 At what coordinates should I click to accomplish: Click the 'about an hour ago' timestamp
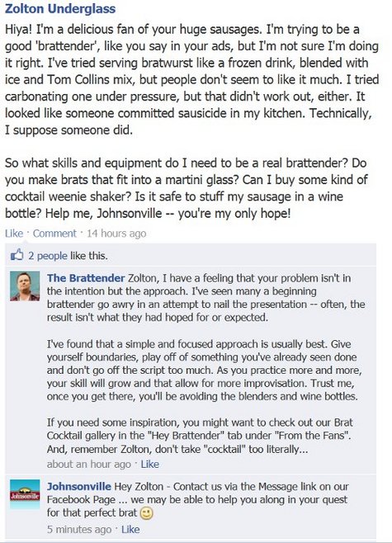89,464
